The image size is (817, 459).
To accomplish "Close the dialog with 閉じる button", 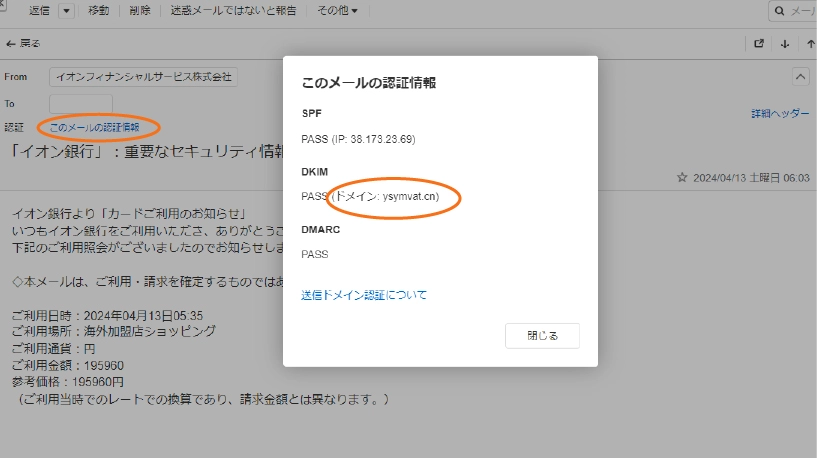I will (x=542, y=336).
